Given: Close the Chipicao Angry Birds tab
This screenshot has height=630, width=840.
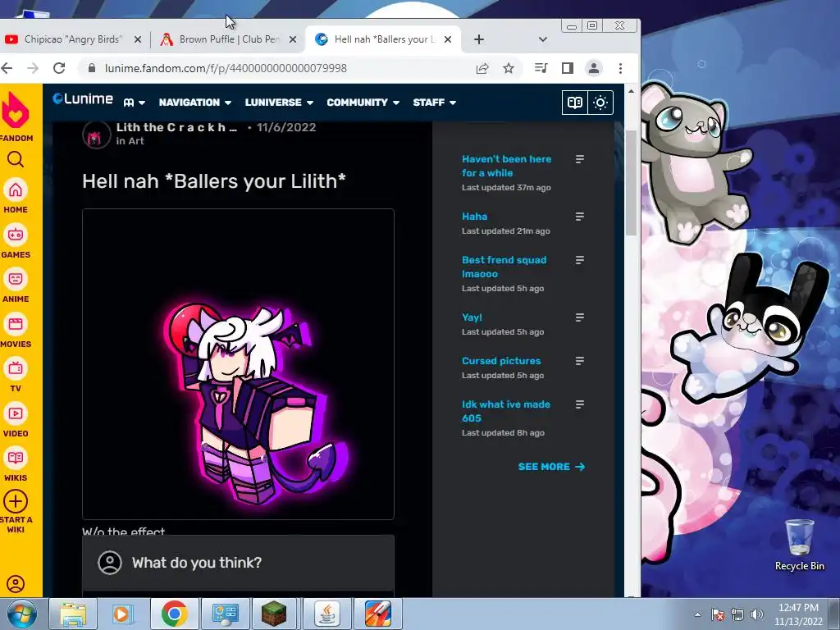Looking at the screenshot, I should pyautogui.click(x=138, y=39).
